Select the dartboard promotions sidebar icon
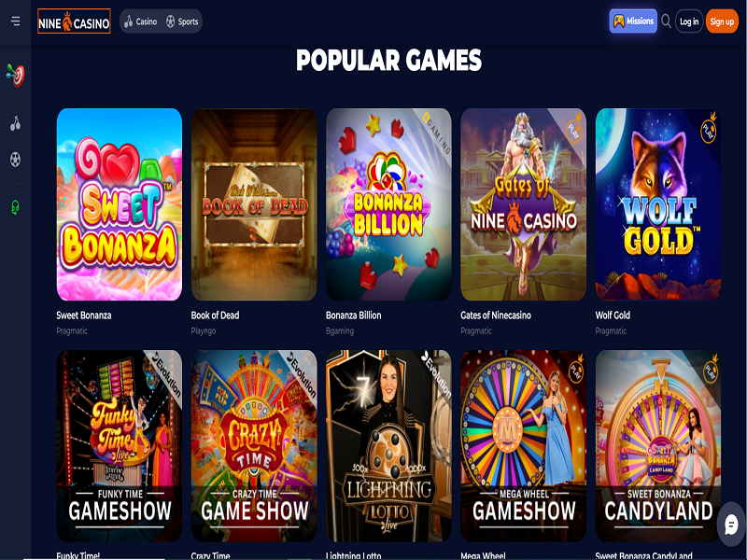This screenshot has width=747, height=560. pyautogui.click(x=15, y=76)
